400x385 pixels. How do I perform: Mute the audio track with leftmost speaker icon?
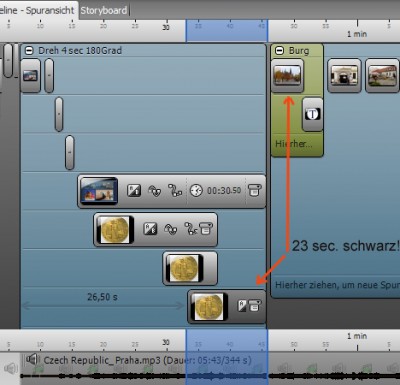point(11,368)
